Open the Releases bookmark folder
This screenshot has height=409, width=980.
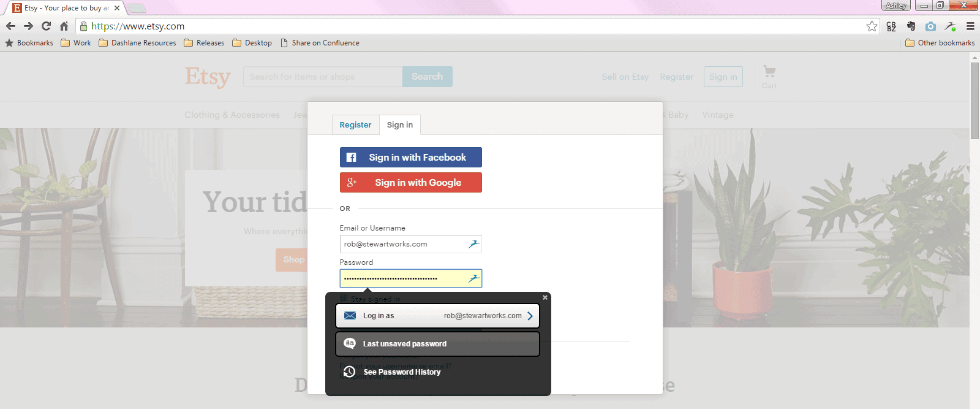pos(204,43)
